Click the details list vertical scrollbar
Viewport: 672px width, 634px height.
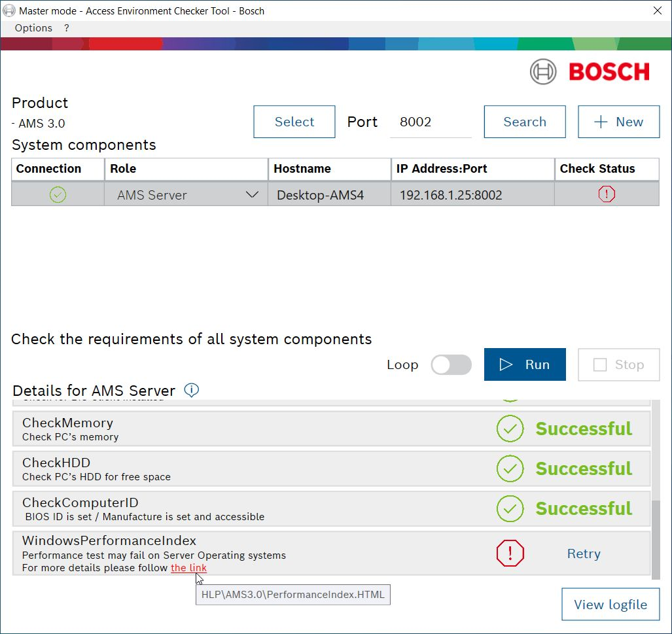click(x=656, y=537)
